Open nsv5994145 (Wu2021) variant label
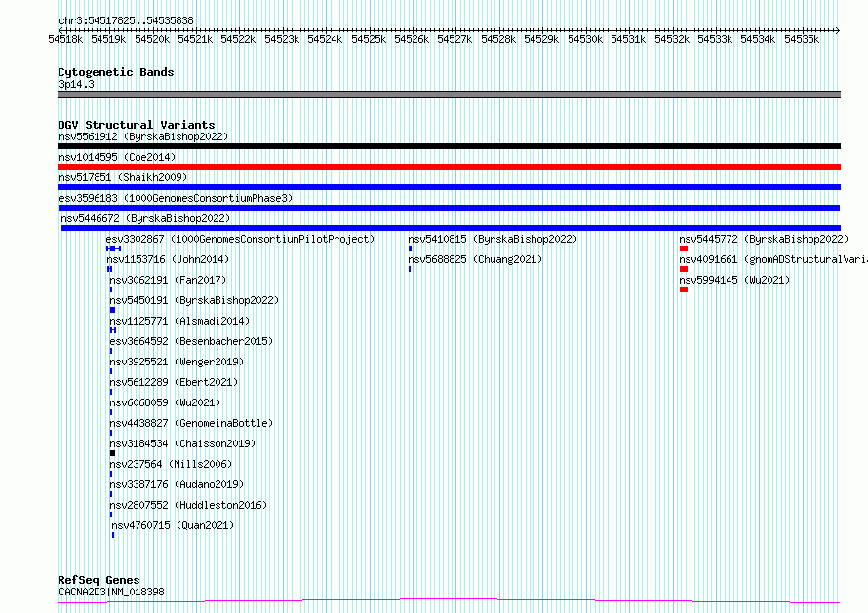Image resolution: width=868 pixels, height=613 pixels. [734, 280]
